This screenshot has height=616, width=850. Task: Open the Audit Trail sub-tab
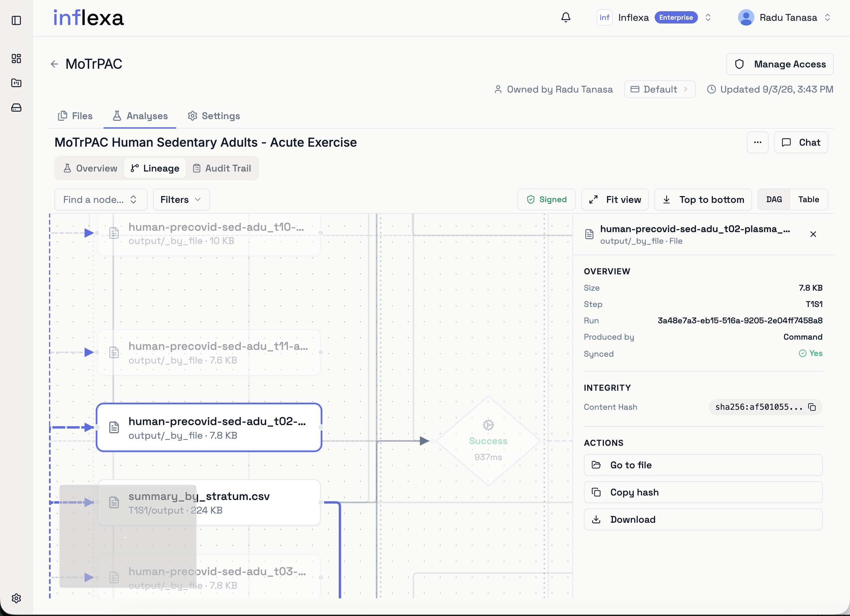pos(222,168)
